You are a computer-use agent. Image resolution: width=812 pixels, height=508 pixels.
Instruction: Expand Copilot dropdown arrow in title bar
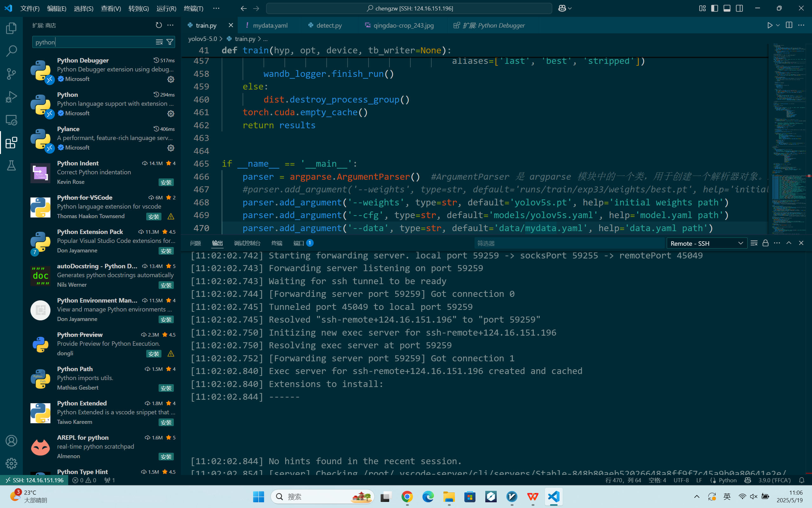click(570, 8)
